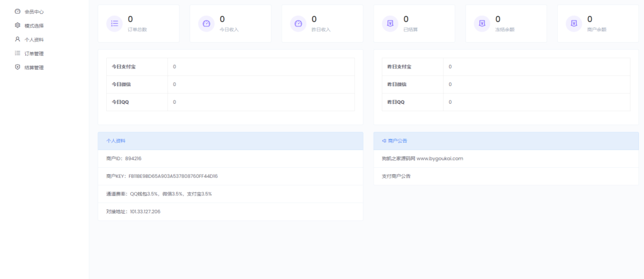Go to 个人资料 in sidebar
644x279 pixels.
point(34,40)
